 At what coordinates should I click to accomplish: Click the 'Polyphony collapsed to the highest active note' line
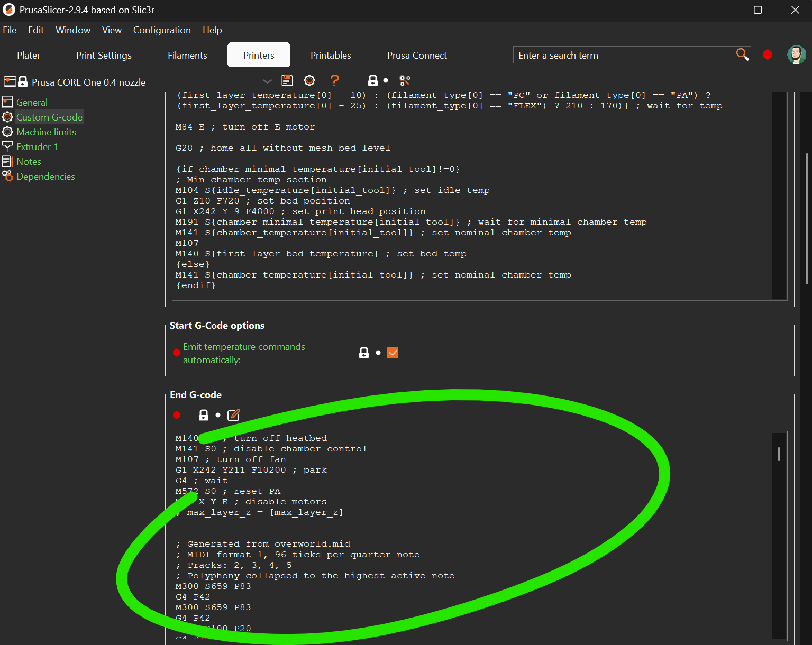tap(315, 576)
